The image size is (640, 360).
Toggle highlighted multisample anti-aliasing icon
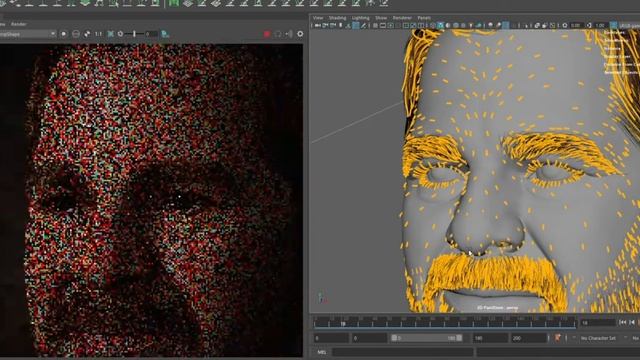click(506, 25)
